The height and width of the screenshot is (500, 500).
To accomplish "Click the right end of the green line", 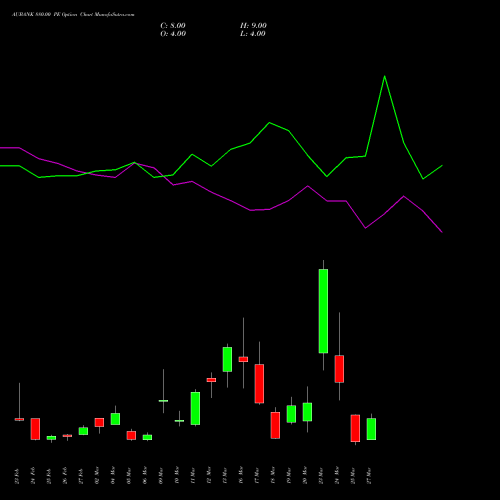I will [x=442, y=165].
